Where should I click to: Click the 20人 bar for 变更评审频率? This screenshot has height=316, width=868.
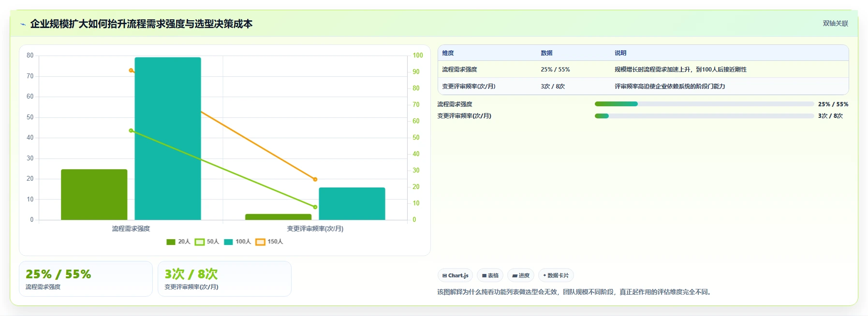click(278, 217)
